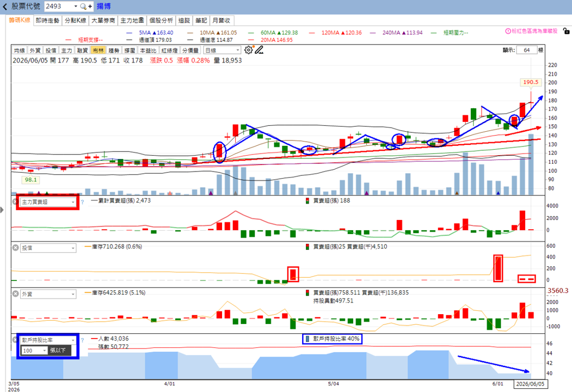Open the 日線 period dropdown
This screenshot has height=392, width=572.
pos(222,51)
